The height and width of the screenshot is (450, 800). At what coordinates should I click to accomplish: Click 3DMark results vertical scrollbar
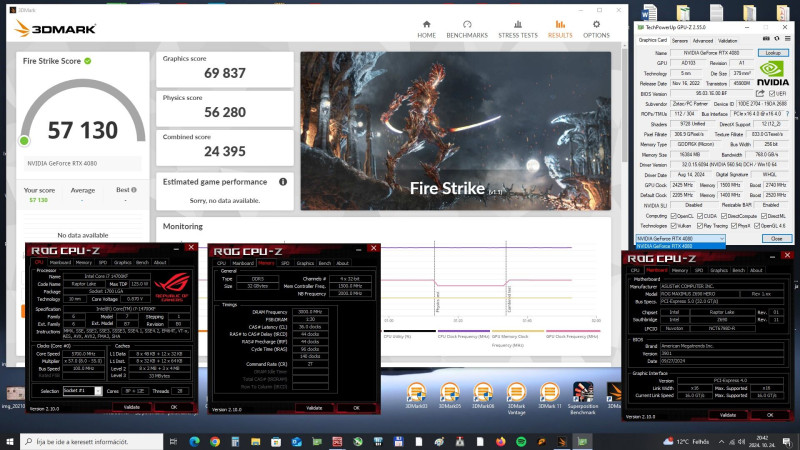(x=624, y=106)
